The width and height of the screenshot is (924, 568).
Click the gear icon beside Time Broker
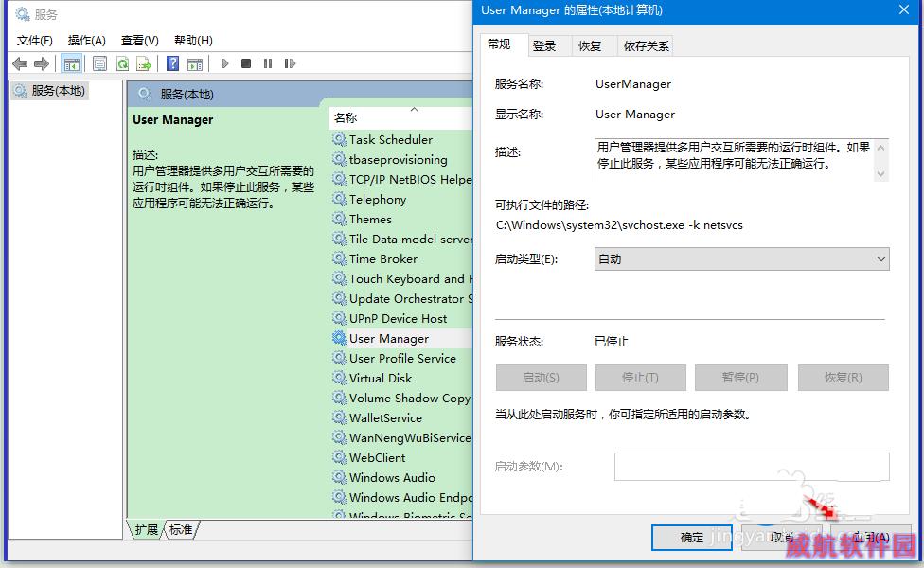click(x=340, y=258)
